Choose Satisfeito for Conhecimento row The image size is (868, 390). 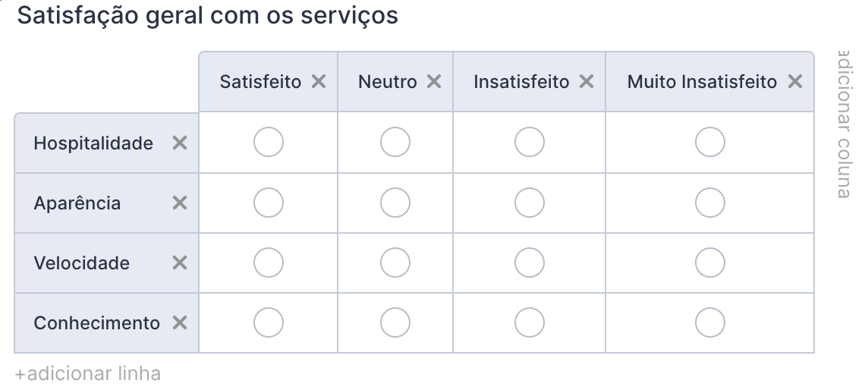[x=269, y=322]
